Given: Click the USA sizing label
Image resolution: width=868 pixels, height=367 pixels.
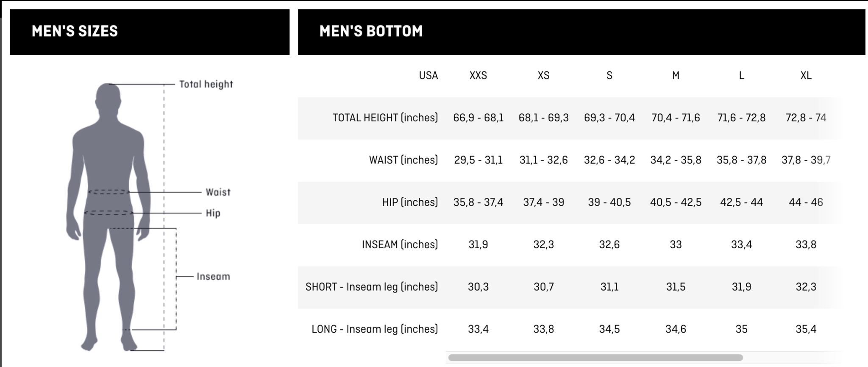Looking at the screenshot, I should (x=428, y=76).
